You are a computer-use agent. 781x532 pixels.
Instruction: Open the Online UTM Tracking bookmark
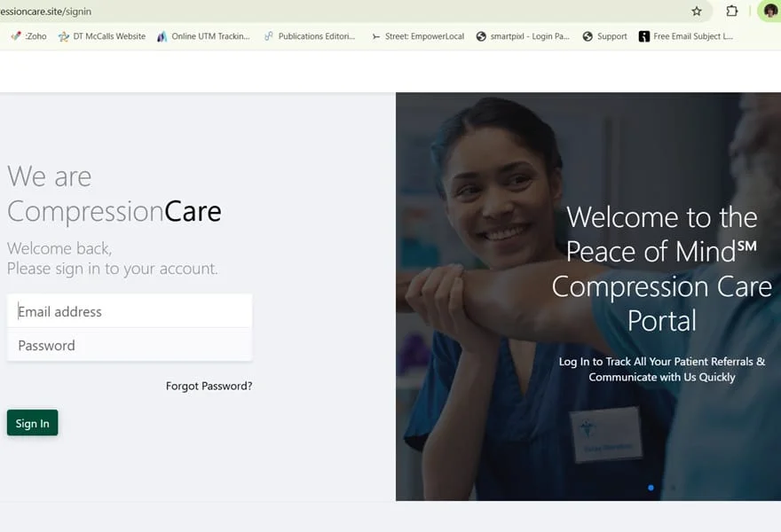click(x=203, y=36)
